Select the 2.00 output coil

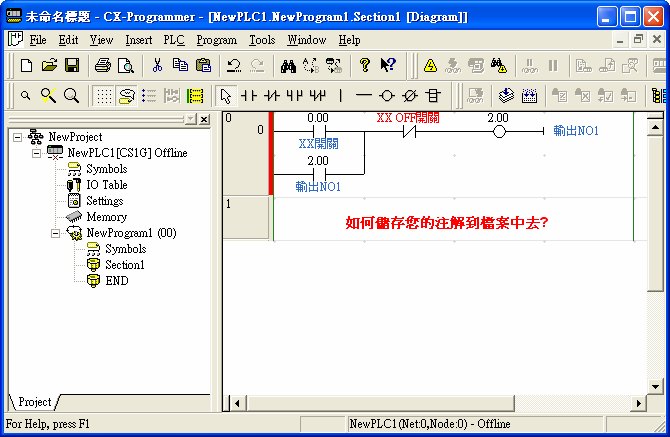(x=499, y=132)
